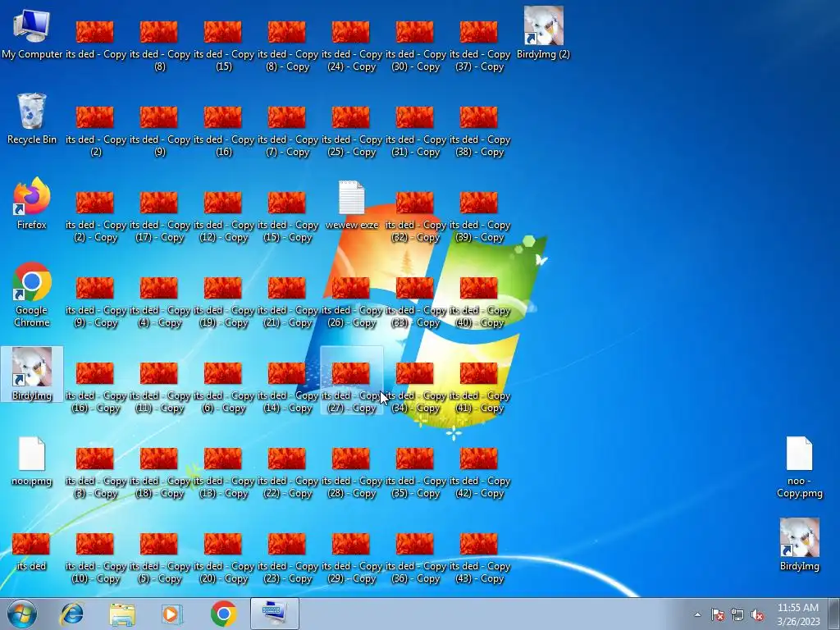Select the noo.pmg file icon
840x630 pixels.
tap(32, 462)
